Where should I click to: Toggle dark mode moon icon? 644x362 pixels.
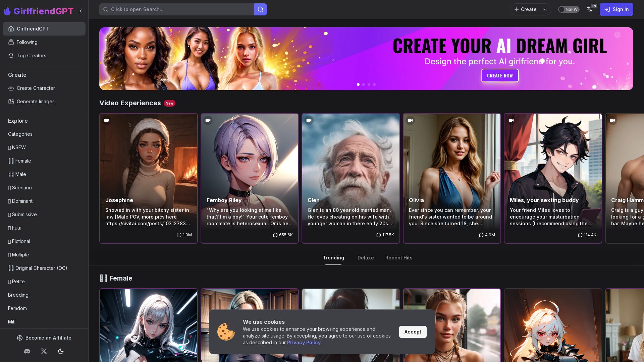(x=61, y=351)
